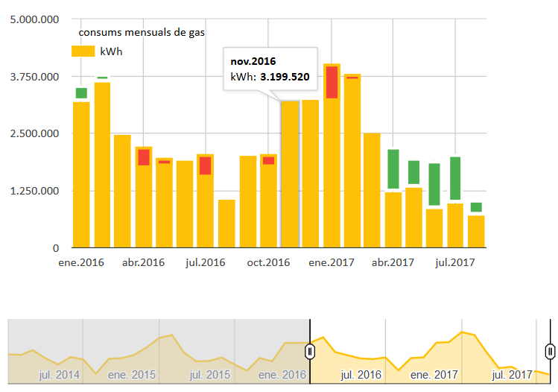The height and width of the screenshot is (392, 558).
Task: Click the oct.2016 x-axis label
Action: 268,263
